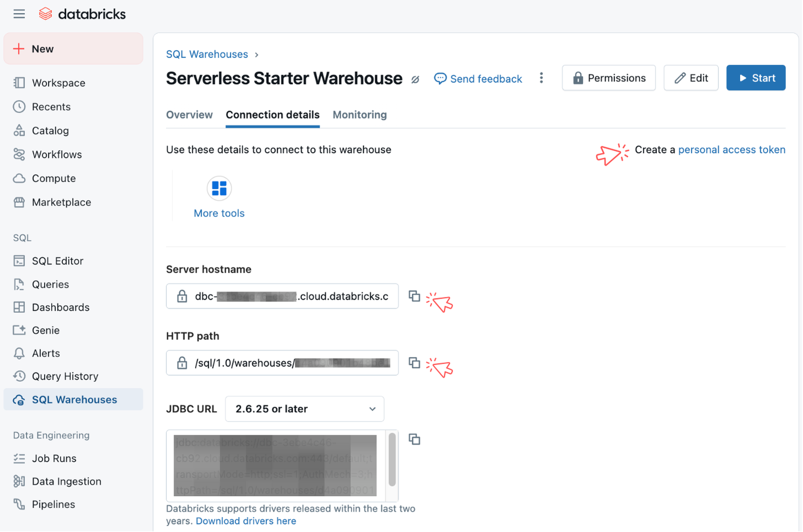This screenshot has width=803, height=532.
Task: Click the More tools grid icon
Action: (x=219, y=188)
